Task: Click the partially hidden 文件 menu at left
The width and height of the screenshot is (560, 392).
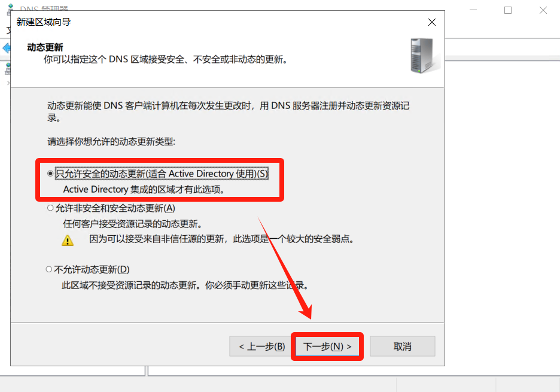Action: click(x=8, y=31)
